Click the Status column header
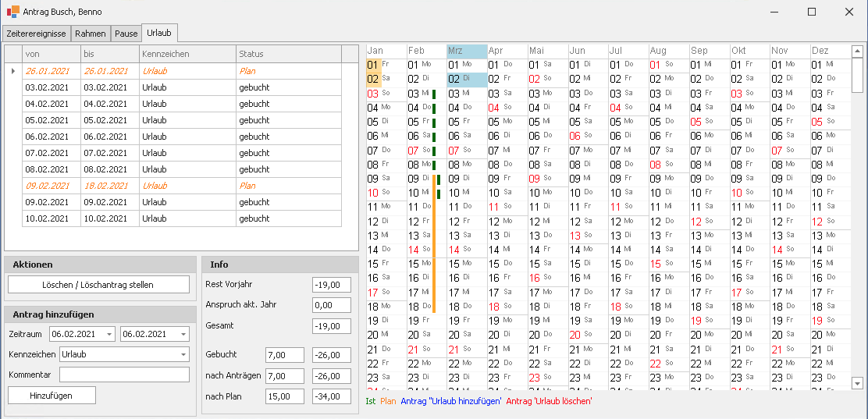 tap(288, 54)
